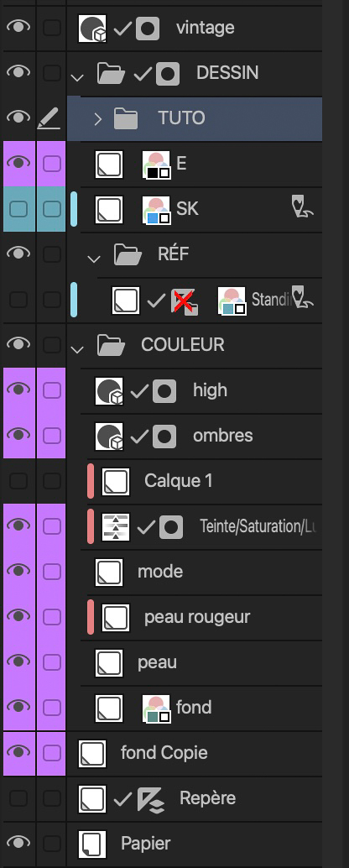349x868 pixels.
Task: Click the vector pen icon on SK layer
Action: point(303,207)
